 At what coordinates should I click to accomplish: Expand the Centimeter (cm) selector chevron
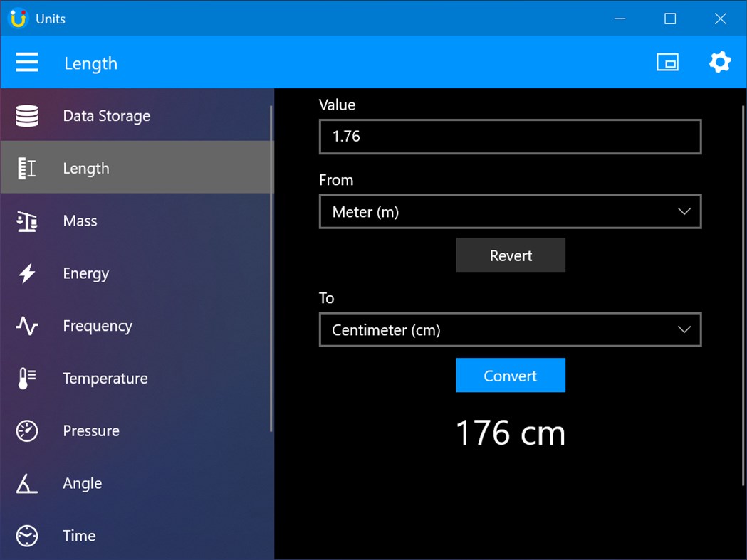pos(684,329)
